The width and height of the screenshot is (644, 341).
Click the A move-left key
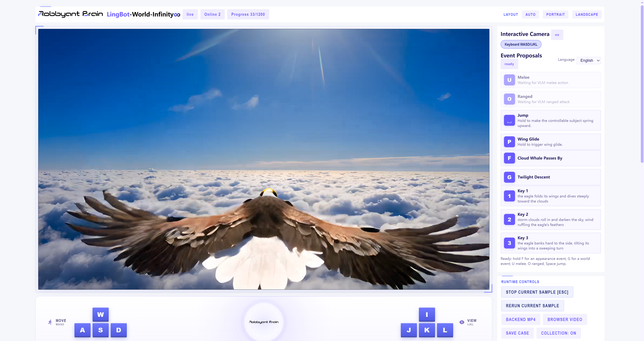[x=83, y=330]
